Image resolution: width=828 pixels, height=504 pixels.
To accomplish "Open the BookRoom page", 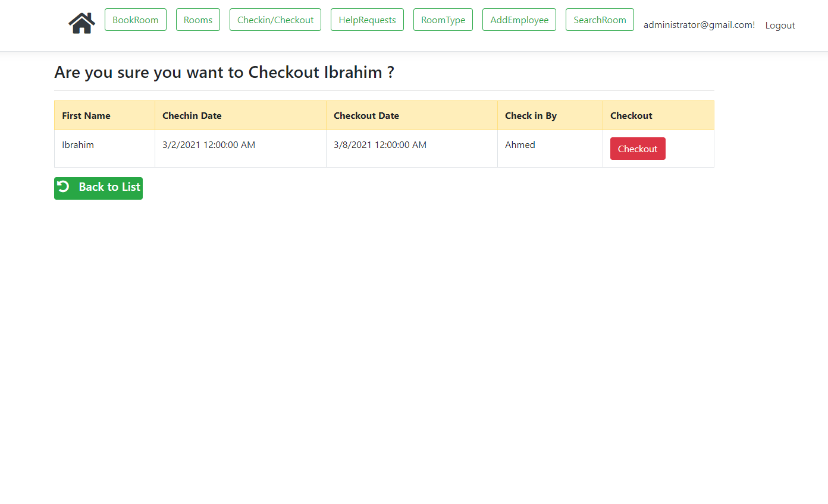I will coord(136,20).
